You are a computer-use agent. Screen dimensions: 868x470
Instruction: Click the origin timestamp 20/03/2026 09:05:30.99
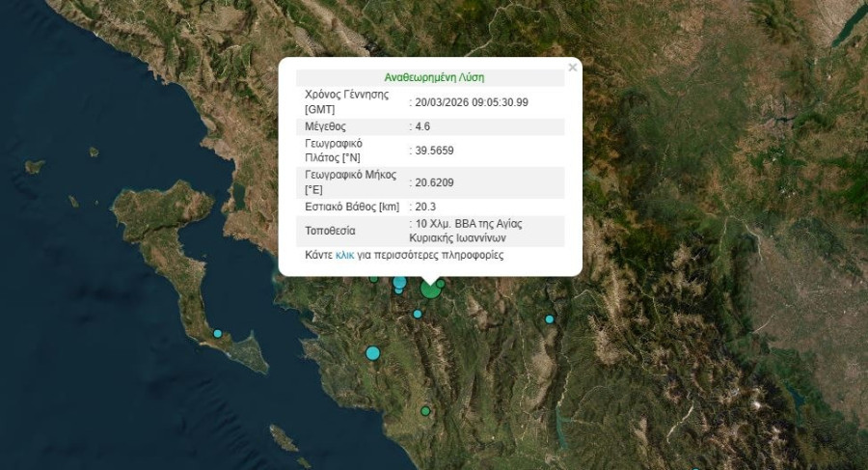(x=472, y=102)
